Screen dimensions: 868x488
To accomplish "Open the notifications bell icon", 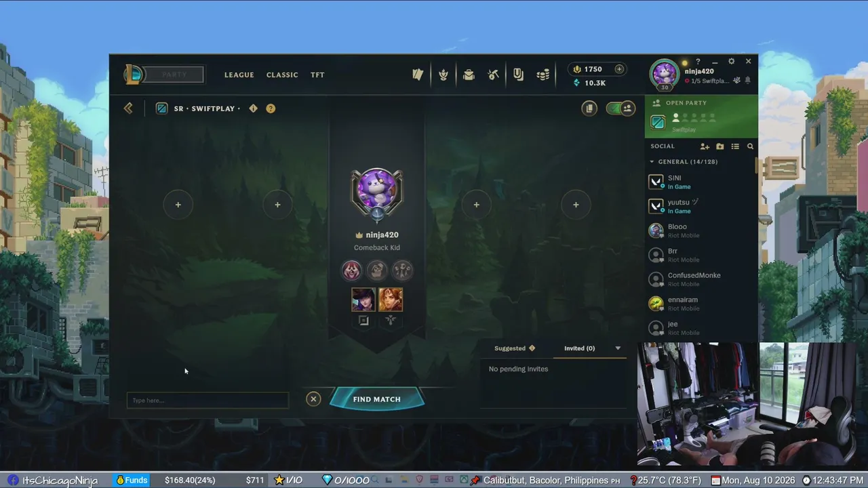I will point(748,80).
